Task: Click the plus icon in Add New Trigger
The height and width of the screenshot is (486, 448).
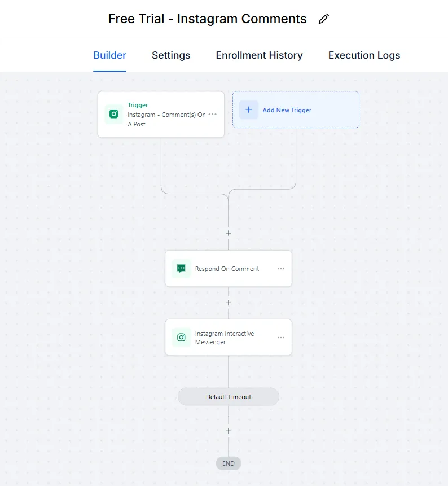Action: coord(249,110)
